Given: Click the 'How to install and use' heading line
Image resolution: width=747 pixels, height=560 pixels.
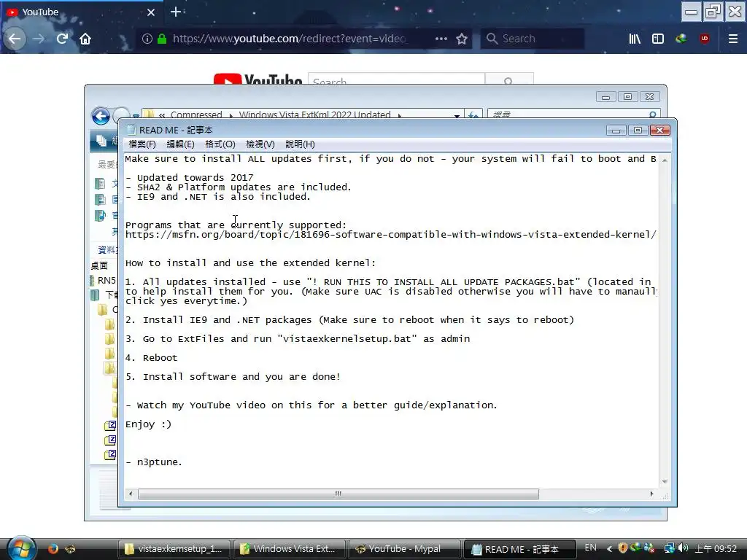Looking at the screenshot, I should point(251,263).
